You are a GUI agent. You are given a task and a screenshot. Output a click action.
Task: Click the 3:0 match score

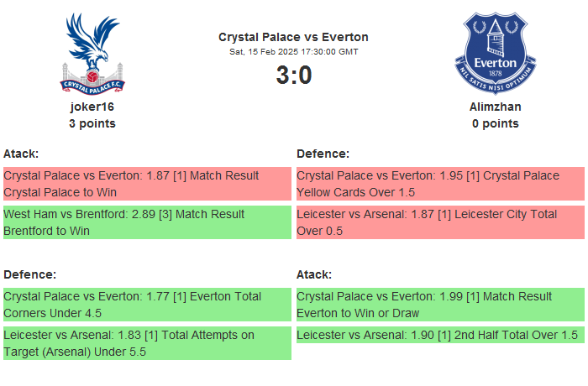pos(293,76)
